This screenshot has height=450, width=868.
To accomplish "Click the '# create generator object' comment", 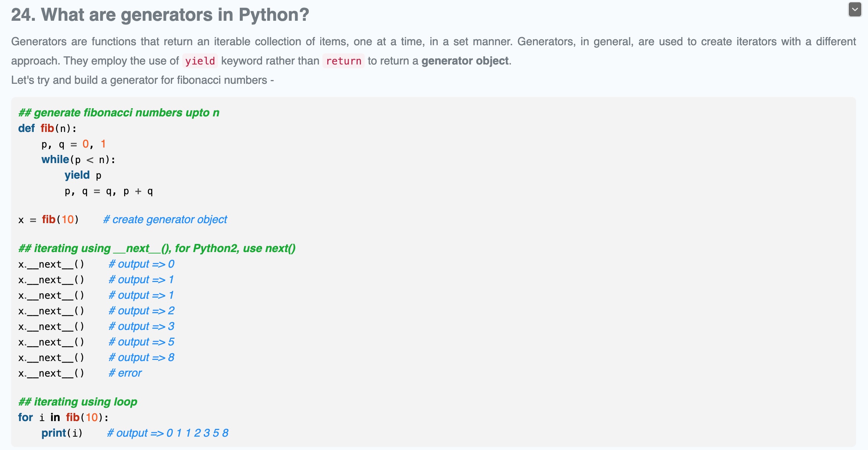I will [165, 219].
